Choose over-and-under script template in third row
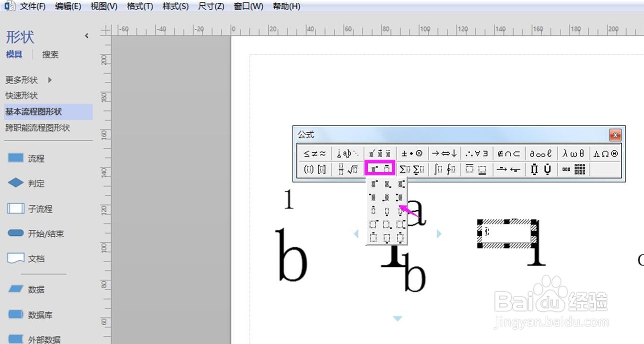This screenshot has width=644, height=344. point(400,210)
